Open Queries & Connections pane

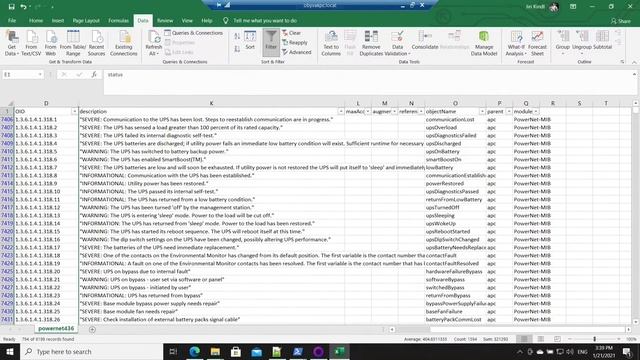(x=193, y=33)
